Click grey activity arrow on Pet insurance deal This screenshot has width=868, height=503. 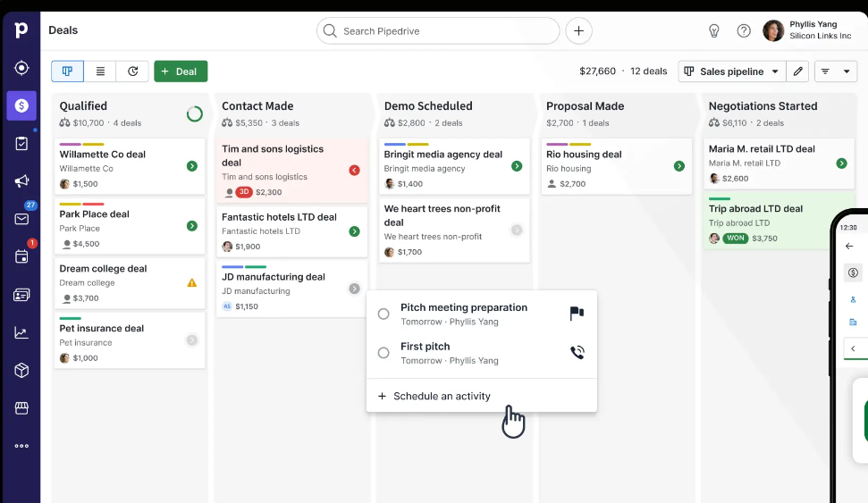192,340
